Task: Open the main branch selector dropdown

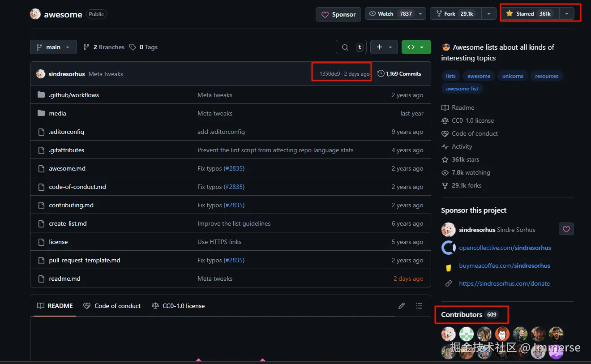Action: [x=53, y=47]
